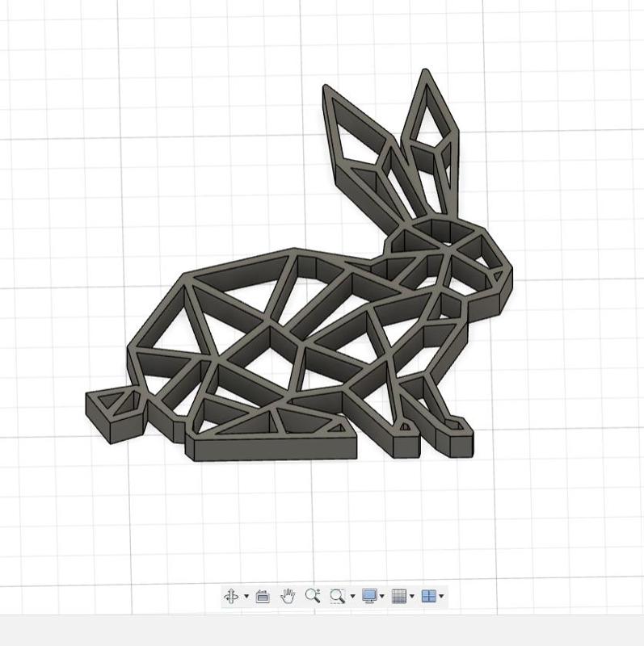Click the Viewports layout icon
644x646 pixels.
coord(429,596)
